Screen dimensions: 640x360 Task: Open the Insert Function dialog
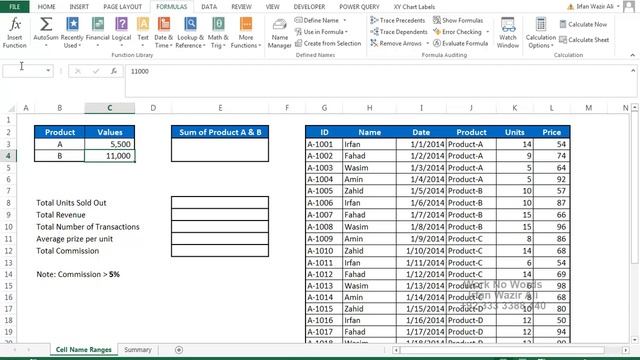point(15,33)
